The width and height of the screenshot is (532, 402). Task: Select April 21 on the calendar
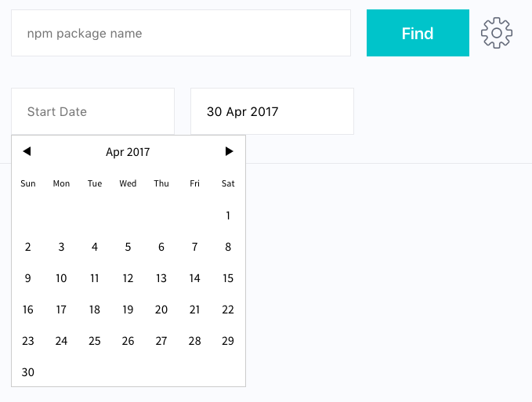[194, 310]
